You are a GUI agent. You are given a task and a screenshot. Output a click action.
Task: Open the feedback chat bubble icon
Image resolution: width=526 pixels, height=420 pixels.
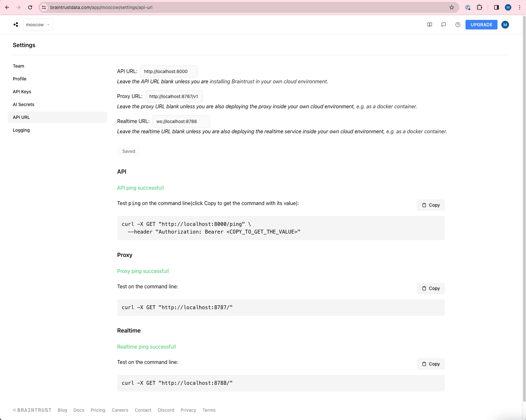(x=443, y=24)
